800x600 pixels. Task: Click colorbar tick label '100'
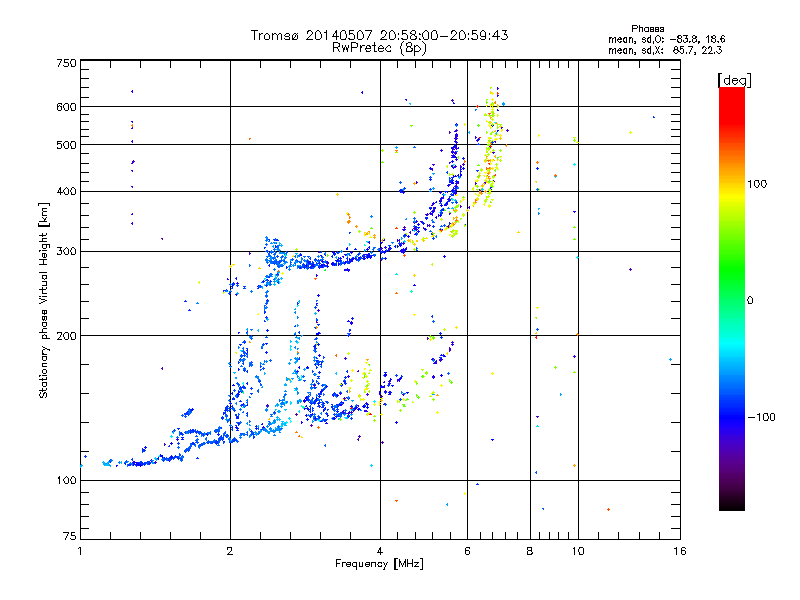(757, 184)
